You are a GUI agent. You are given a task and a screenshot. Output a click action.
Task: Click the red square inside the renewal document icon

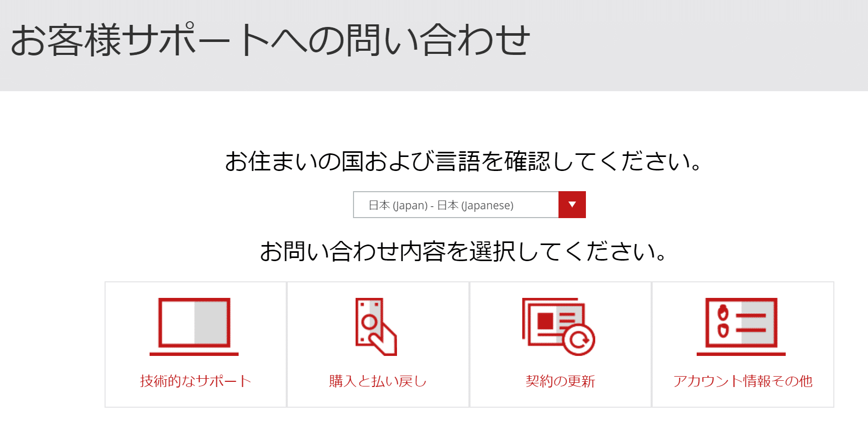click(x=545, y=321)
